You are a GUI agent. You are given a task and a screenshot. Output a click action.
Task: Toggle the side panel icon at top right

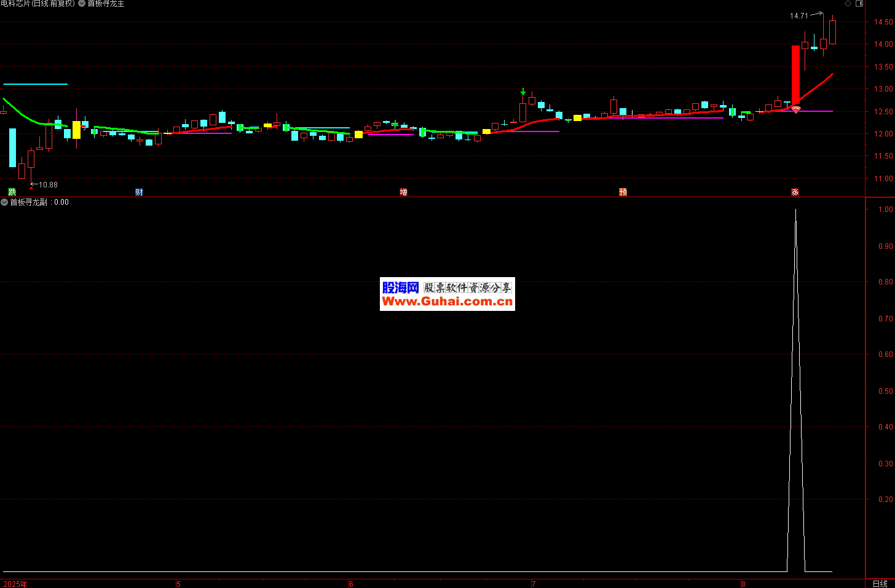pos(859,4)
